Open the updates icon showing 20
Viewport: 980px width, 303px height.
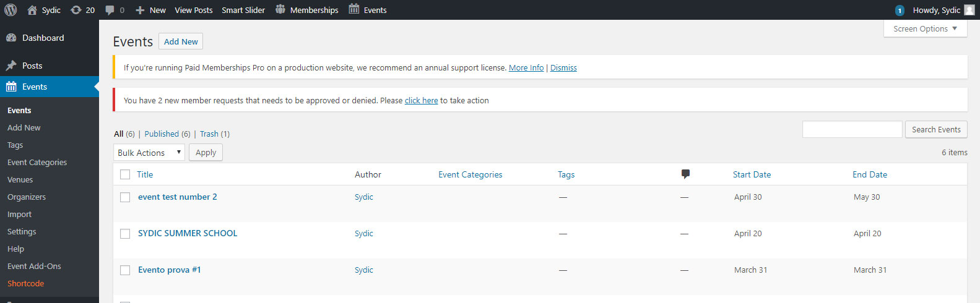pyautogui.click(x=76, y=10)
